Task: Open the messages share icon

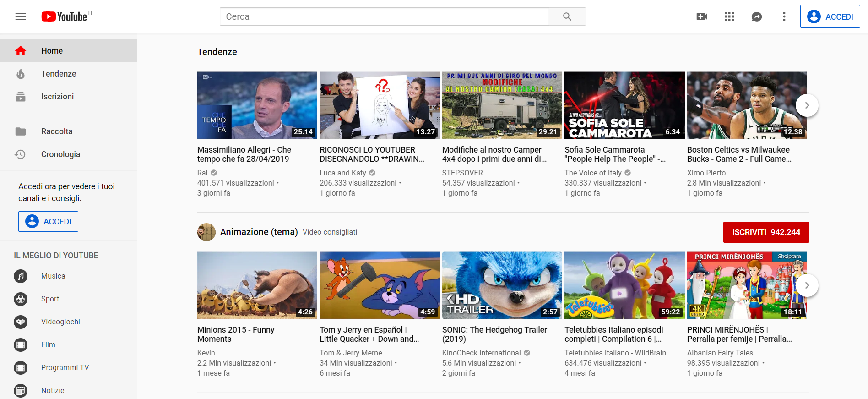Action: point(757,16)
